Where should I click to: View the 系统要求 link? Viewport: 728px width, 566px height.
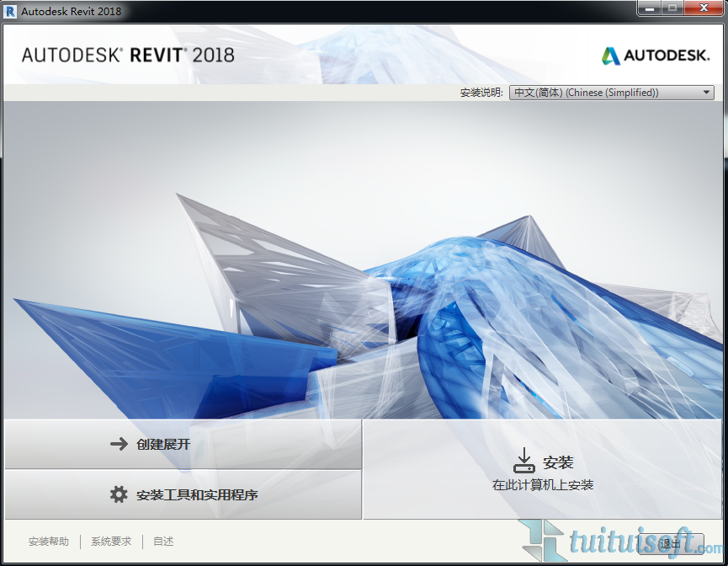(x=111, y=542)
